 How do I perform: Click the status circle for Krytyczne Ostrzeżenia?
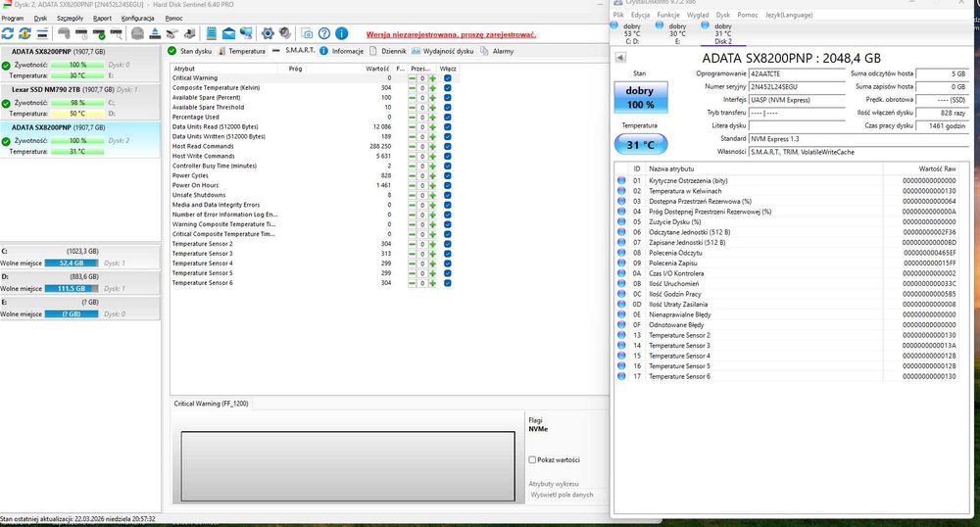[x=621, y=180]
